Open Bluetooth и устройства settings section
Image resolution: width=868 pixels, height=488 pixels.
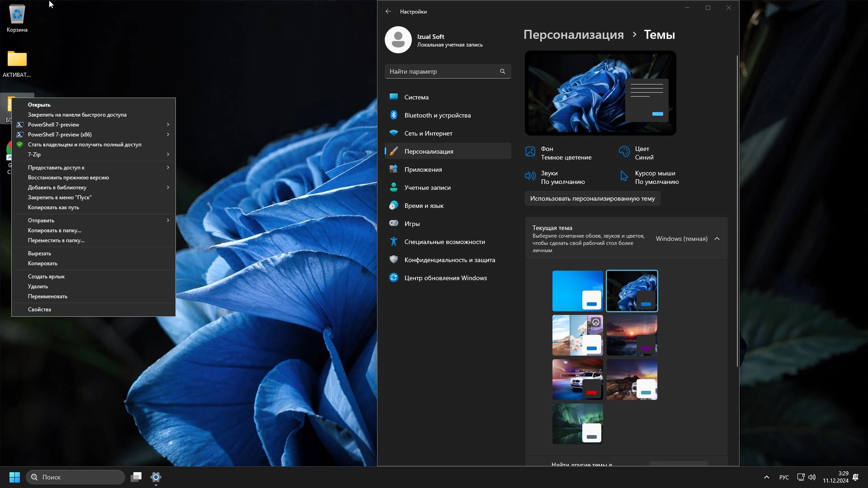click(x=437, y=115)
